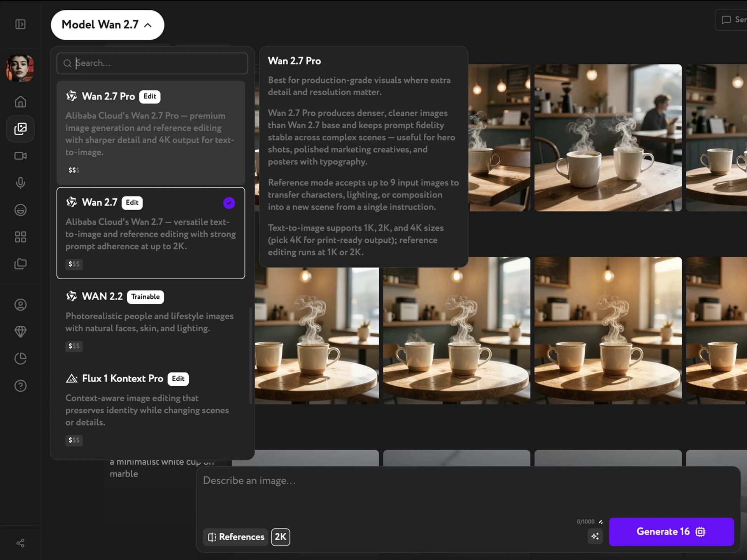Image resolution: width=747 pixels, height=560 pixels.
Task: Open the smiley face sidebar icon
Action: 20,210
